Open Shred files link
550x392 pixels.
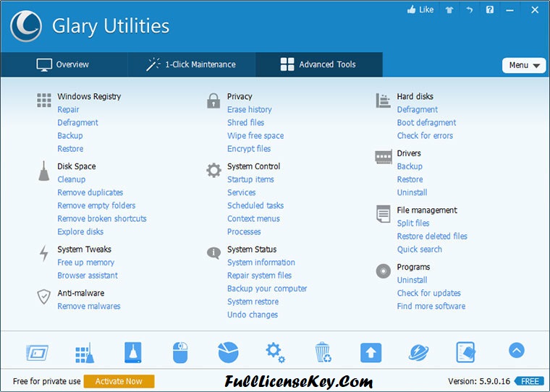pos(245,122)
